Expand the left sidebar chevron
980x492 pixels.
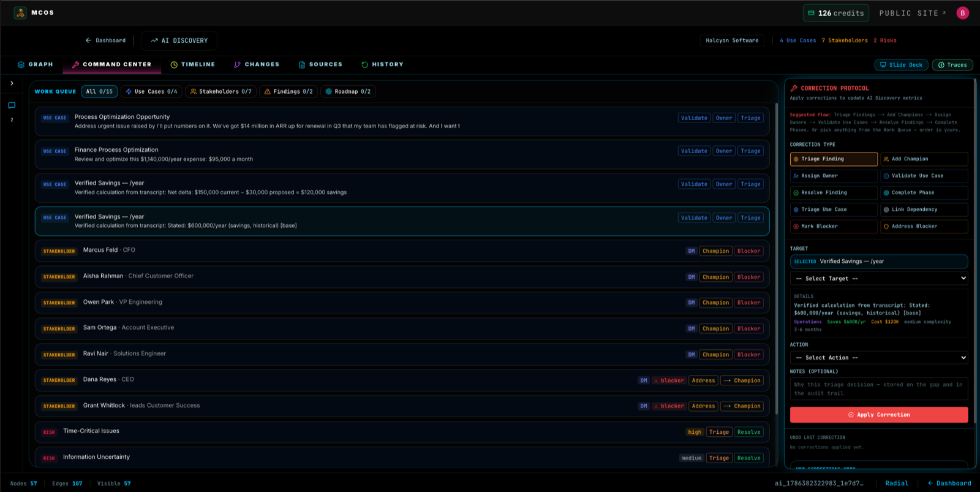[12, 83]
